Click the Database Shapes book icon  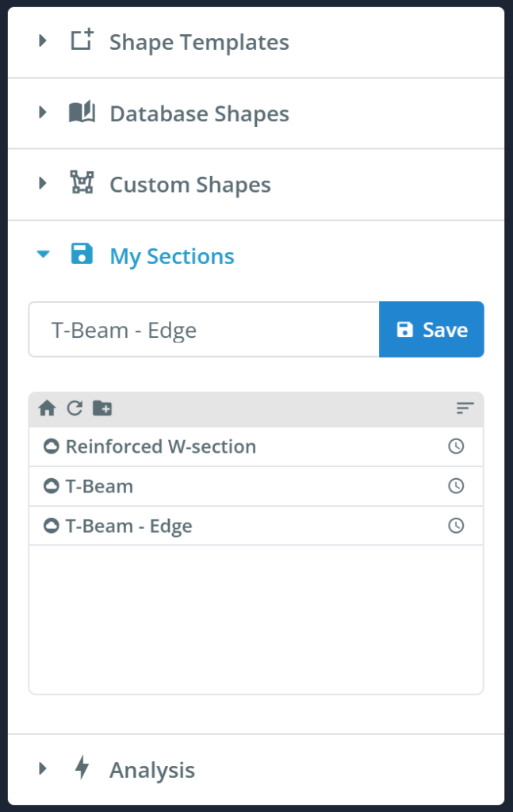click(82, 113)
